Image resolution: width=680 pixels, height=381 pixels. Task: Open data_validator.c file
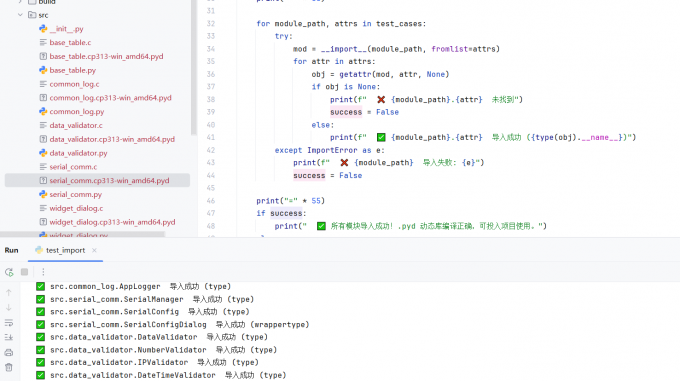[76, 125]
